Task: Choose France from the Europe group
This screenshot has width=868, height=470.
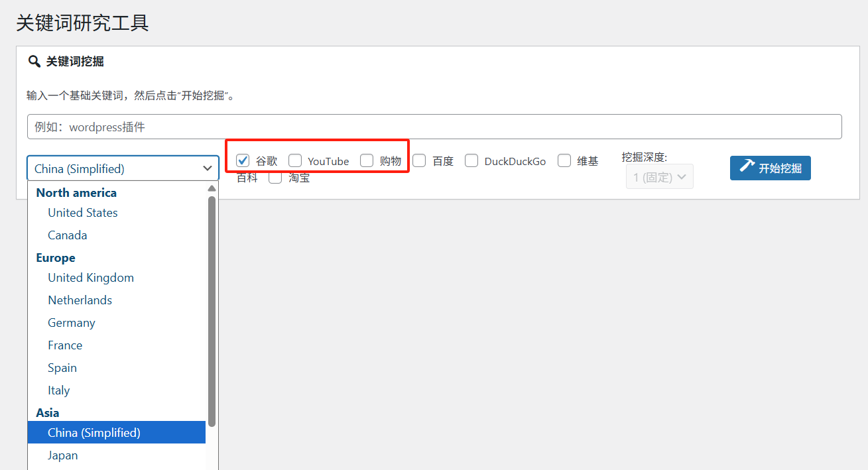Action: [x=65, y=345]
